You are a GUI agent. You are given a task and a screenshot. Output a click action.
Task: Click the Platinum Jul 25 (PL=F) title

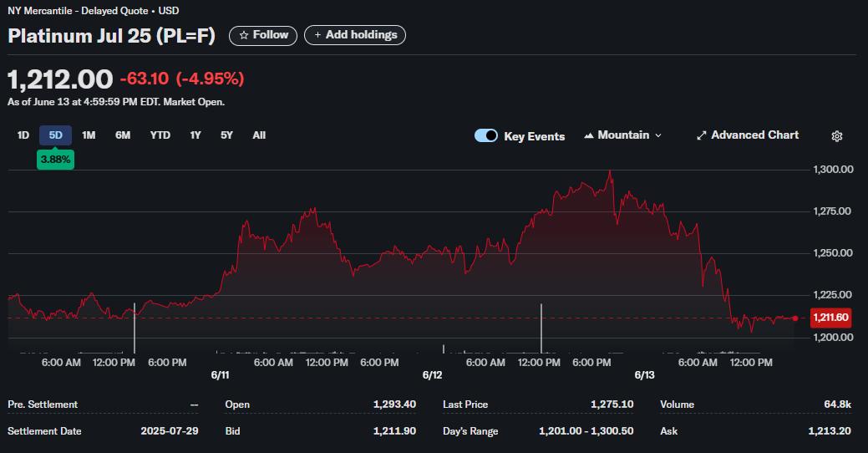tap(111, 35)
